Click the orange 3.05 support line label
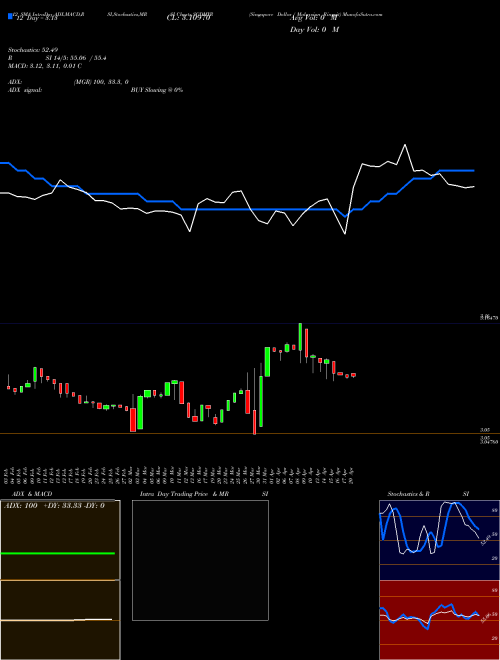 coord(485,430)
